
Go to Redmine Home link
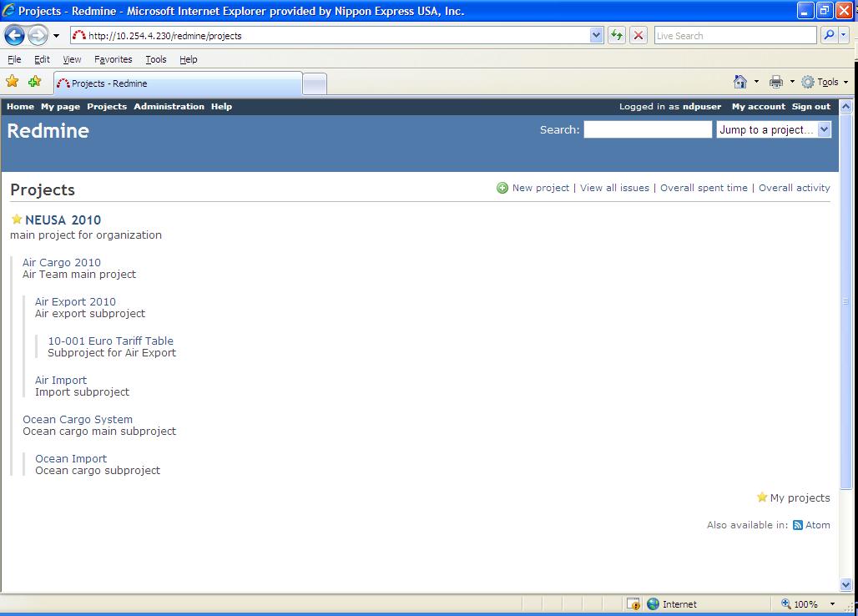point(20,107)
